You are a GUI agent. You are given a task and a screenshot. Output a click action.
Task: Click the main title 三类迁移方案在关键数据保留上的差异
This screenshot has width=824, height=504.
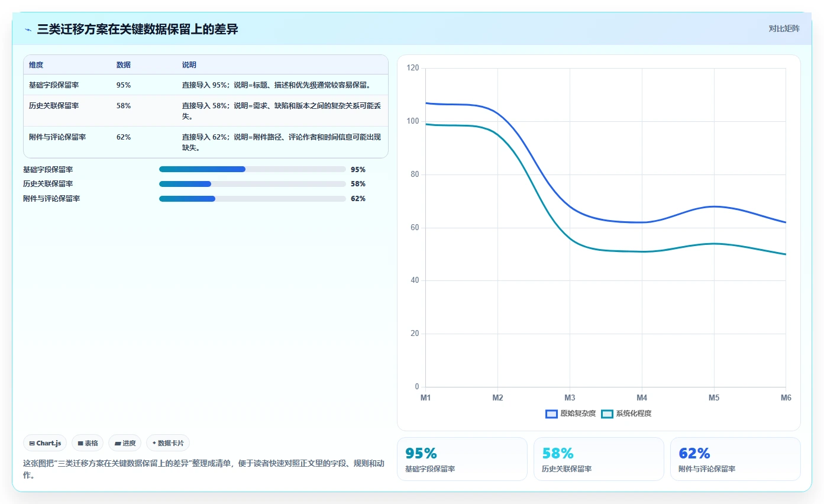(x=137, y=30)
